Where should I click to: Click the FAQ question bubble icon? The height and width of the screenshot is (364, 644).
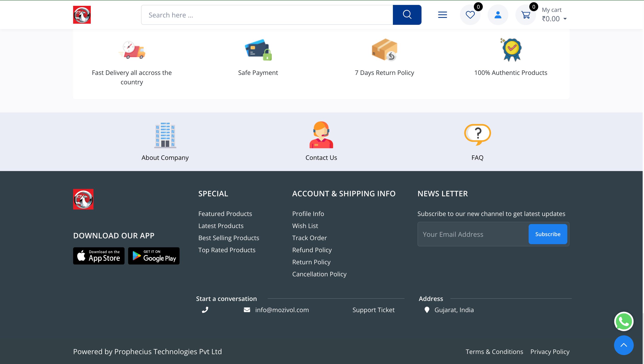[477, 134]
